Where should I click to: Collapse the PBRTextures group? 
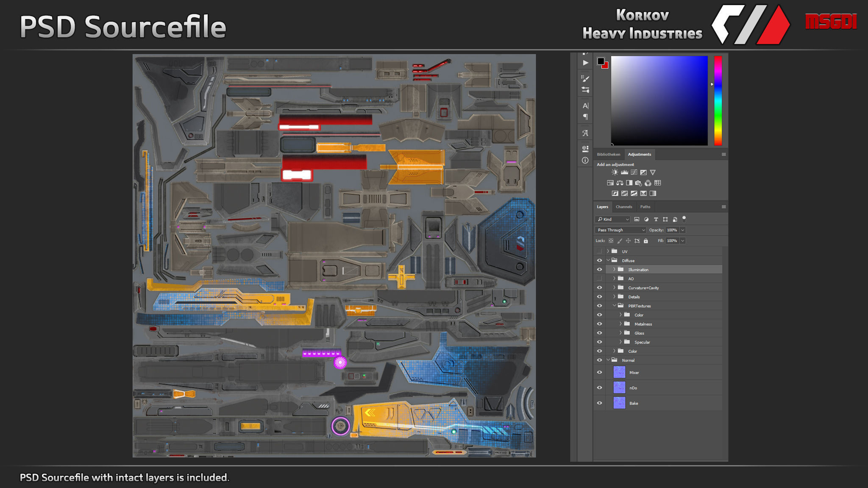pyautogui.click(x=614, y=306)
